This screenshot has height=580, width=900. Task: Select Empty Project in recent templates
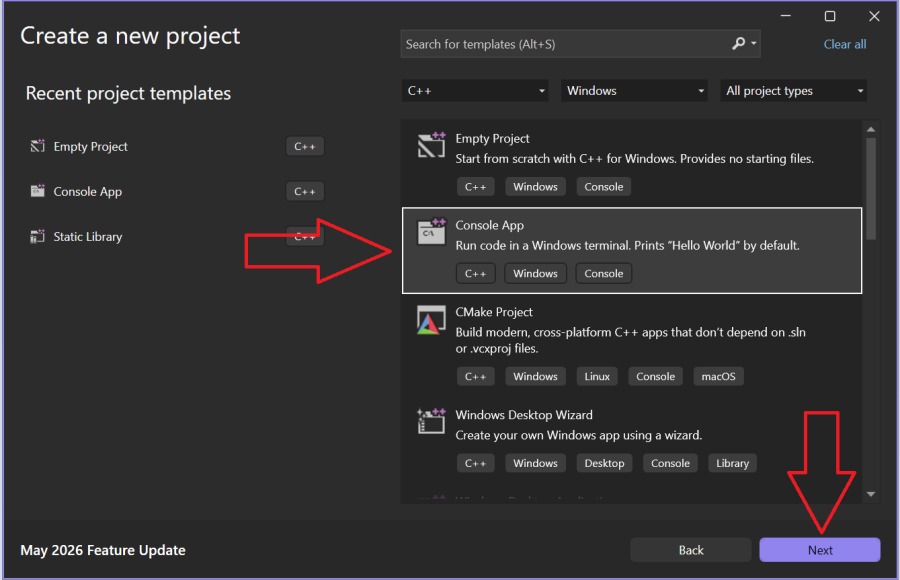tap(90, 146)
